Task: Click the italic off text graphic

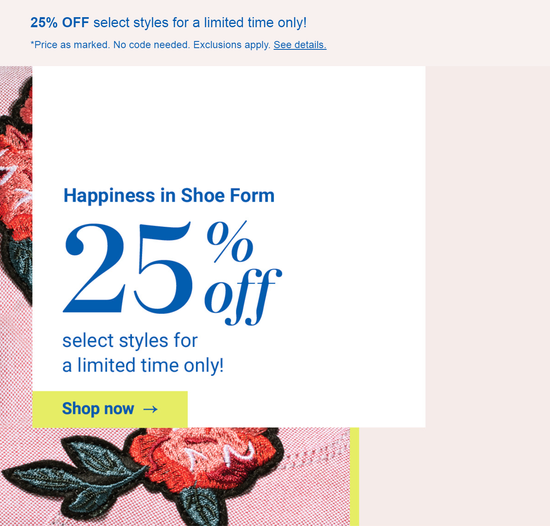Action: pos(243,296)
